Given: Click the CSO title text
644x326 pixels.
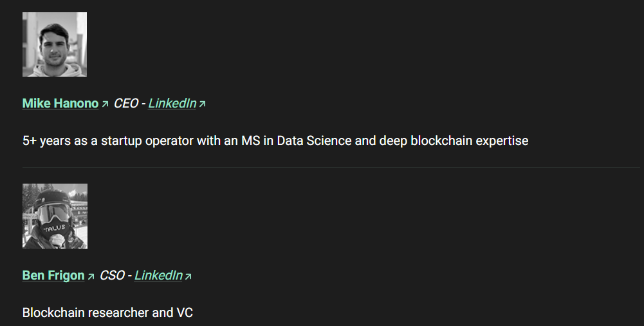Looking at the screenshot, I should pyautogui.click(x=112, y=275).
